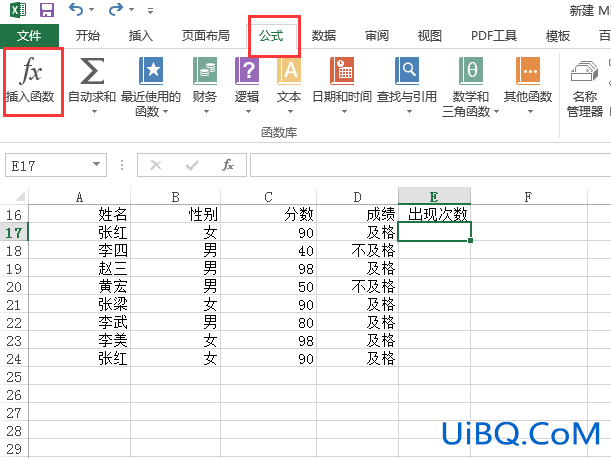Screen dimensions: 611x458
Task: Click the Cancel X in formula bar
Action: [156, 165]
